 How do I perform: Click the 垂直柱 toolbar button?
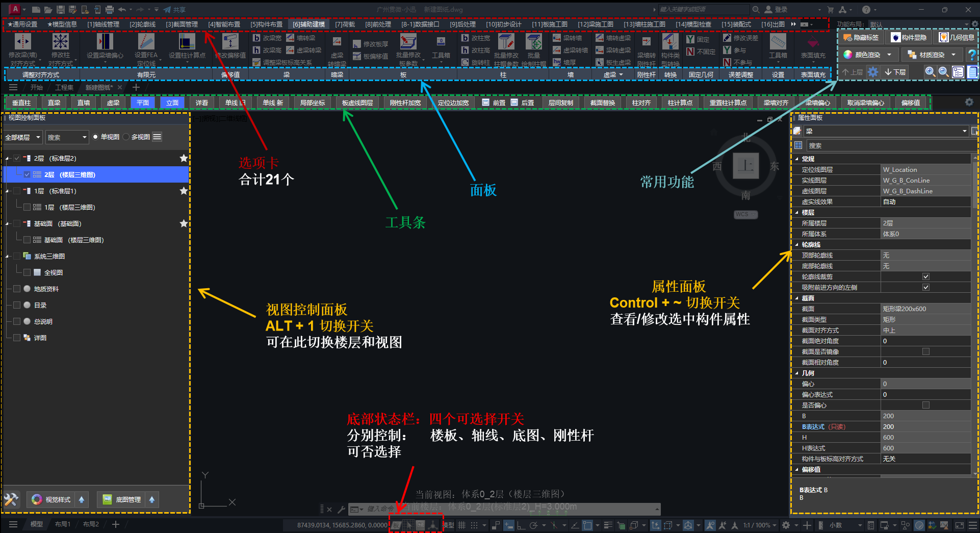(21, 103)
